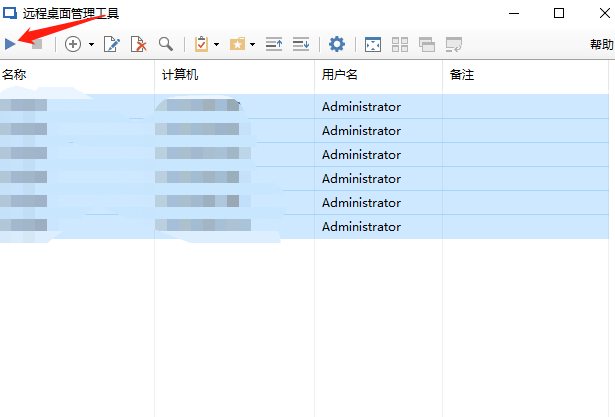
Task: Click the edit connection pencil icon
Action: [x=112, y=44]
